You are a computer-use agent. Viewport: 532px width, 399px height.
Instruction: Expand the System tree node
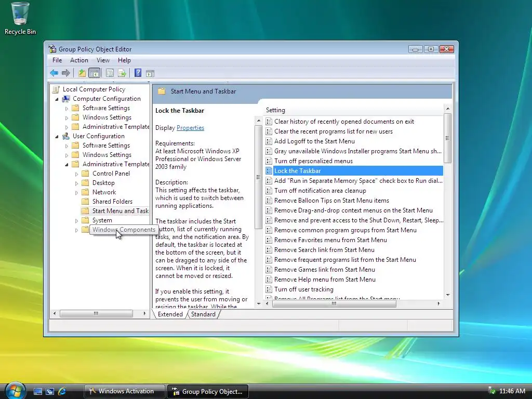(x=76, y=220)
